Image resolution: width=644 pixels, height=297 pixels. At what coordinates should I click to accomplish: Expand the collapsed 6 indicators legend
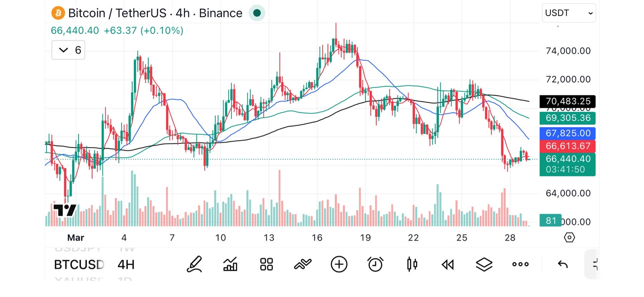coord(68,50)
